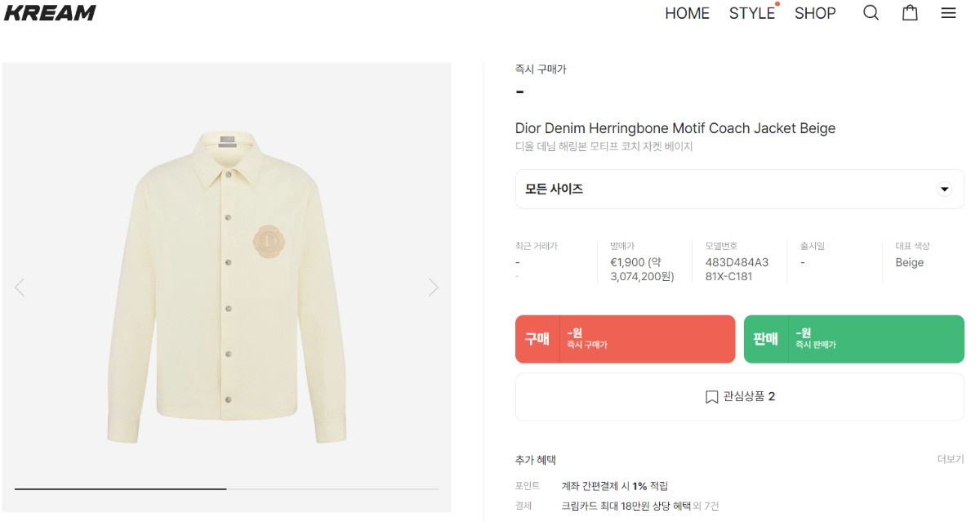980x522 pixels.
Task: Show next product image arrow
Action: 434,288
